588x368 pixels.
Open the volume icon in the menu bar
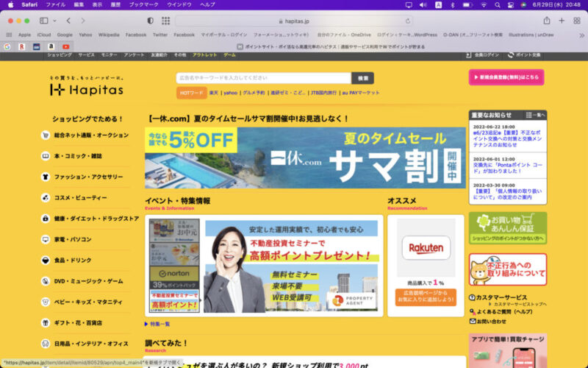coord(423,5)
